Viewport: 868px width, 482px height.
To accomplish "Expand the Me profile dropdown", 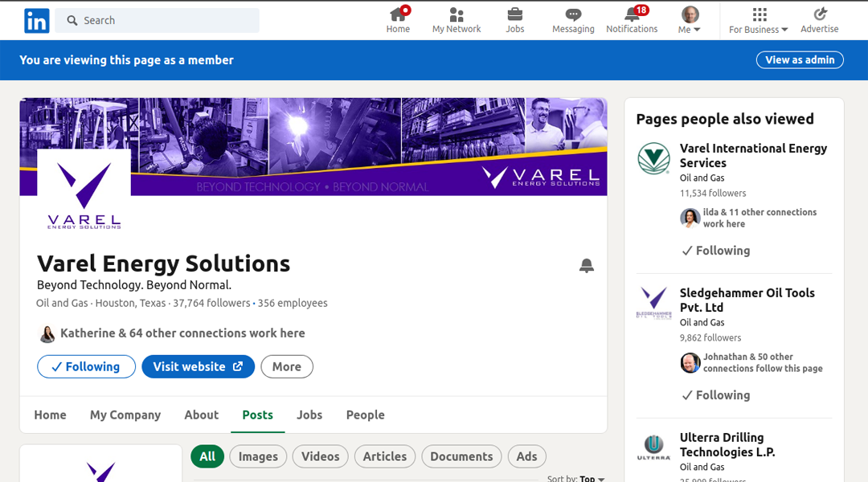I will point(690,20).
